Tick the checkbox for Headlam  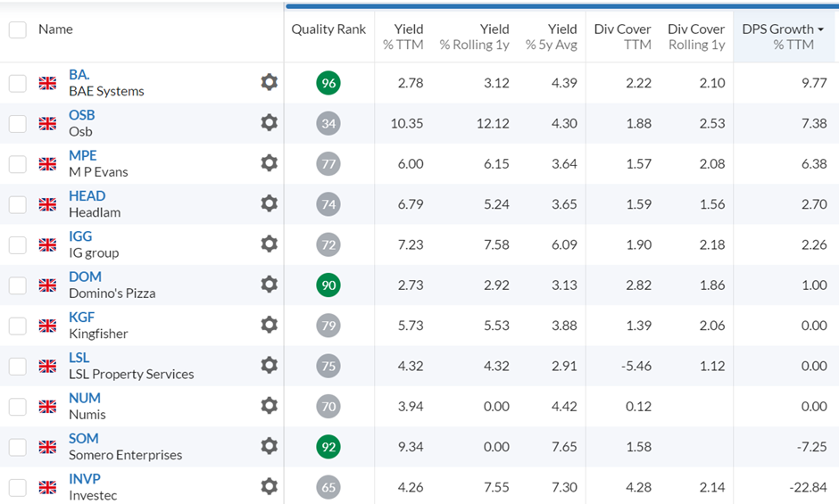click(x=18, y=204)
